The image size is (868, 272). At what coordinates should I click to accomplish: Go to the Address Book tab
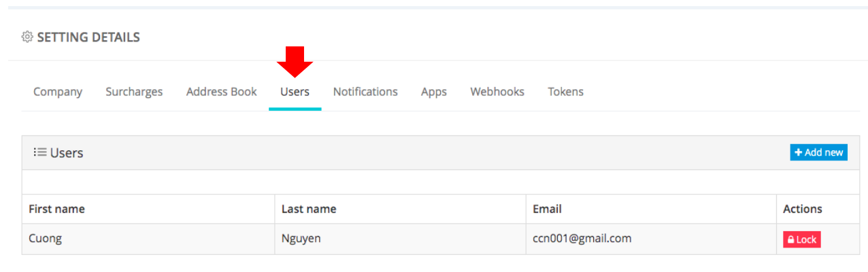[221, 91]
